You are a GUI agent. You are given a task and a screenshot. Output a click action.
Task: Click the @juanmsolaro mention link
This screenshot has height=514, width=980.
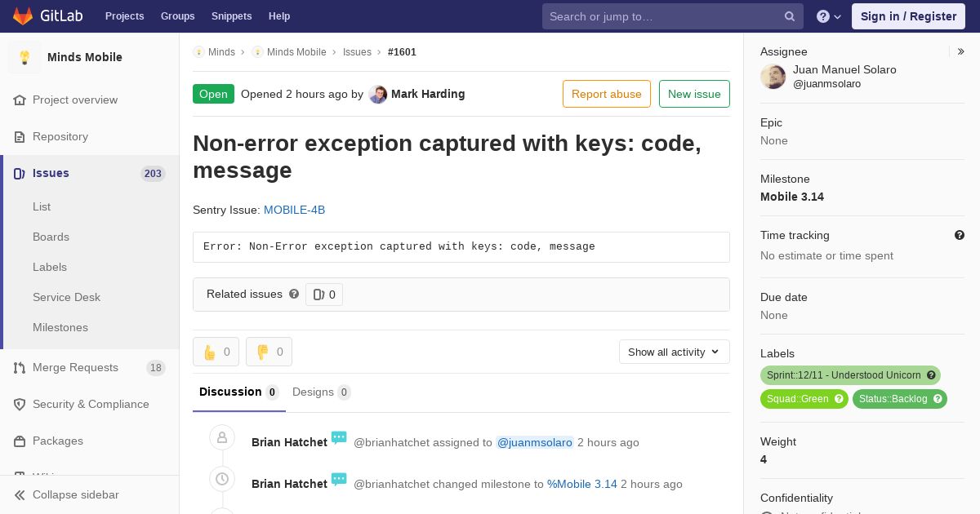coord(535,442)
